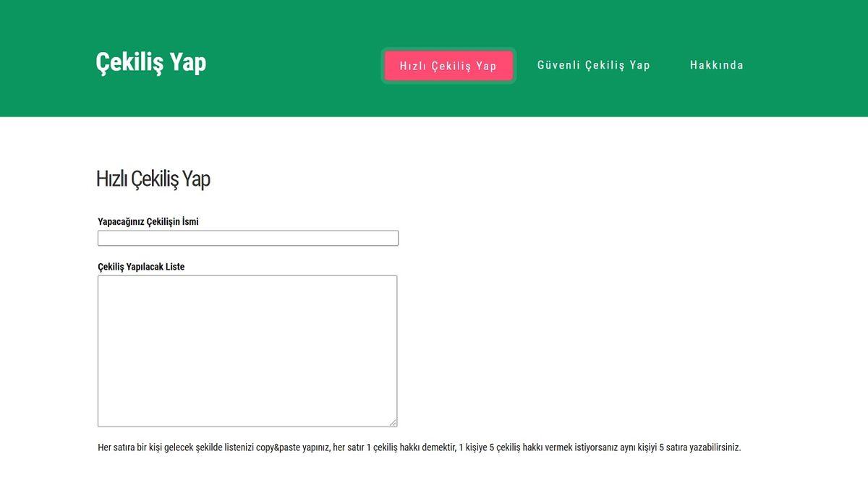Click the bottom-right corner grip of the list box
Viewport: 868px width, 488px height.
coord(394,422)
